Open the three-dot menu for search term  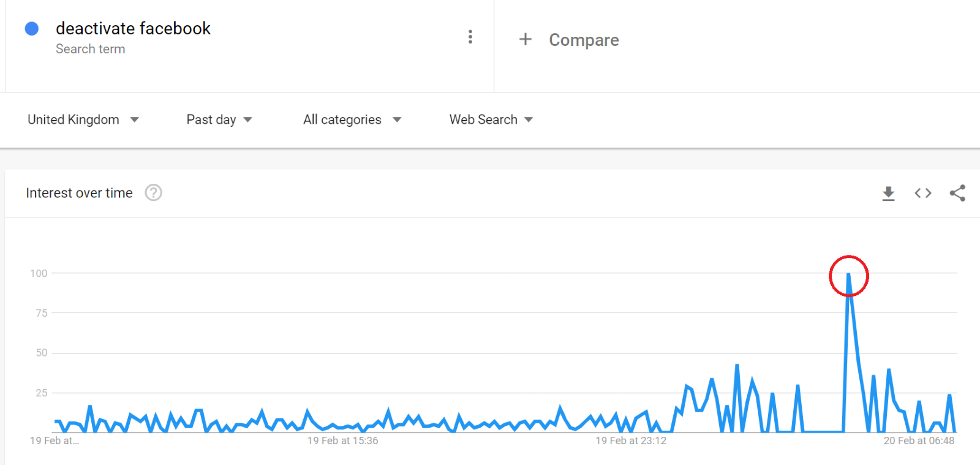[470, 37]
